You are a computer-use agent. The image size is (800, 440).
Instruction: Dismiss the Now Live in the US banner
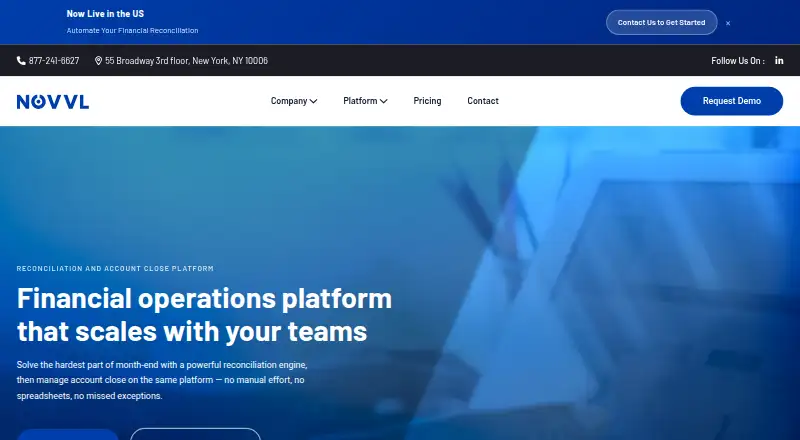[x=728, y=23]
